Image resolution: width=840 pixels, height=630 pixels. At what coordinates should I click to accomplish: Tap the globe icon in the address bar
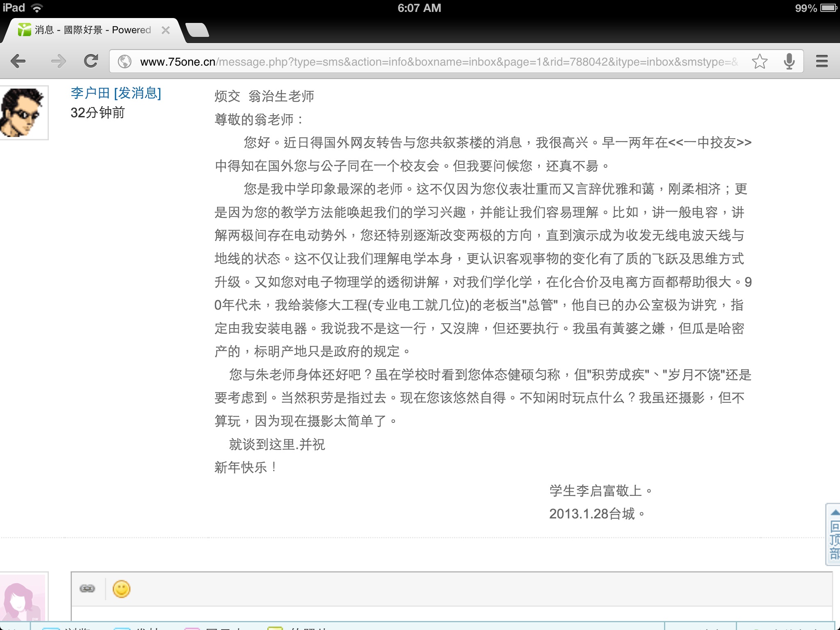click(x=124, y=62)
